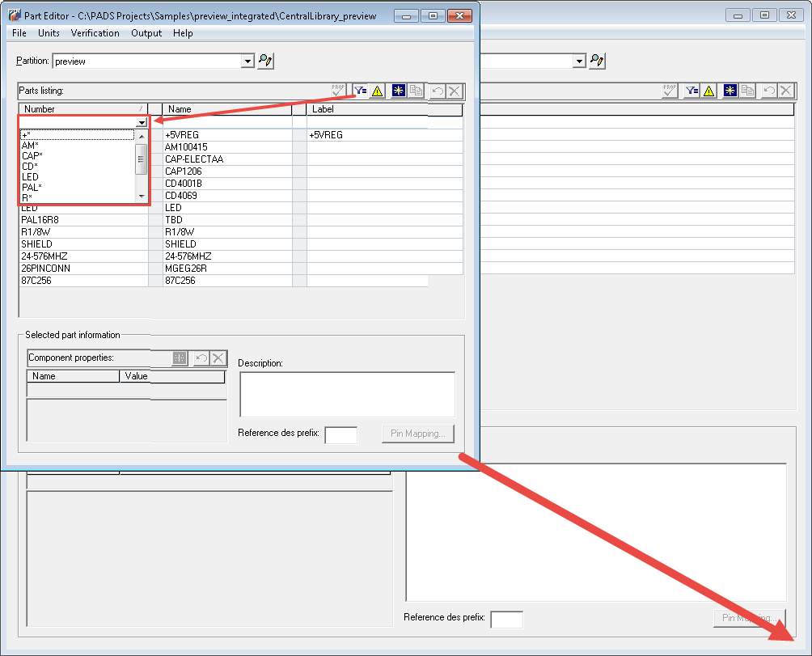Click the Reference des prefix field in front window
Viewport: 812px width, 656px height.
340,434
